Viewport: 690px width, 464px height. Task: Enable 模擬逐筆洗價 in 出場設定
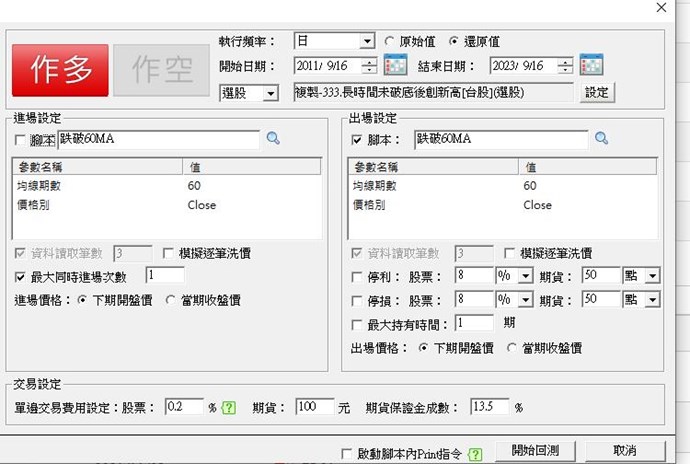tap(509, 253)
